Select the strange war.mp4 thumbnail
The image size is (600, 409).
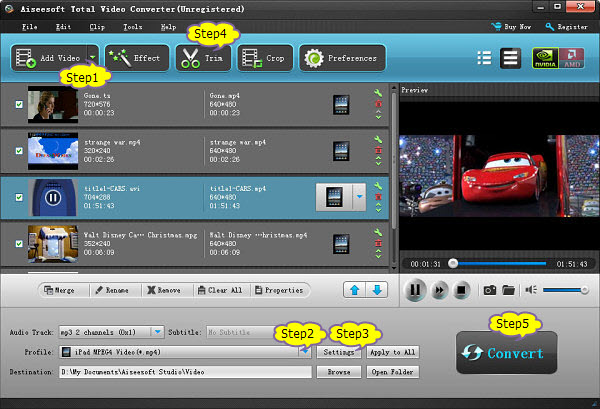(x=53, y=151)
